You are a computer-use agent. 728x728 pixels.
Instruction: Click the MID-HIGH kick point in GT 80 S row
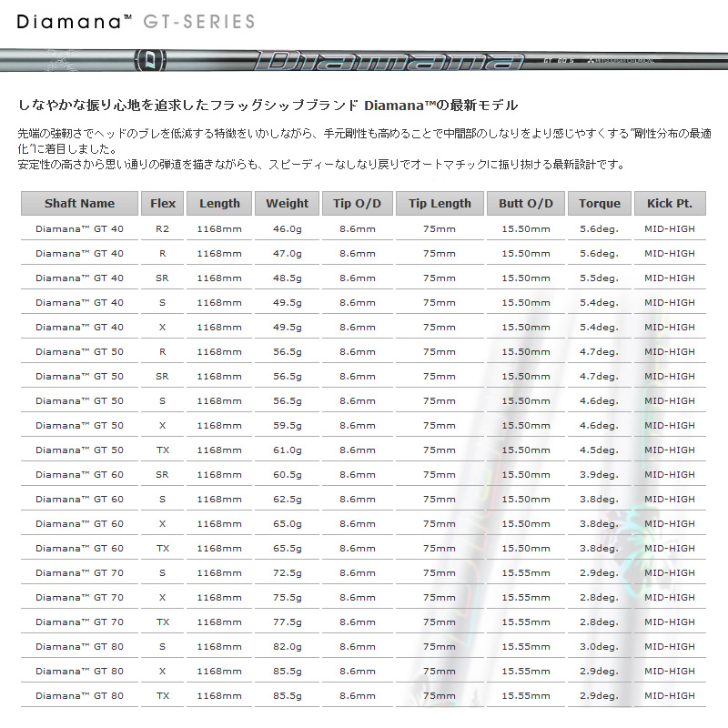(670, 647)
